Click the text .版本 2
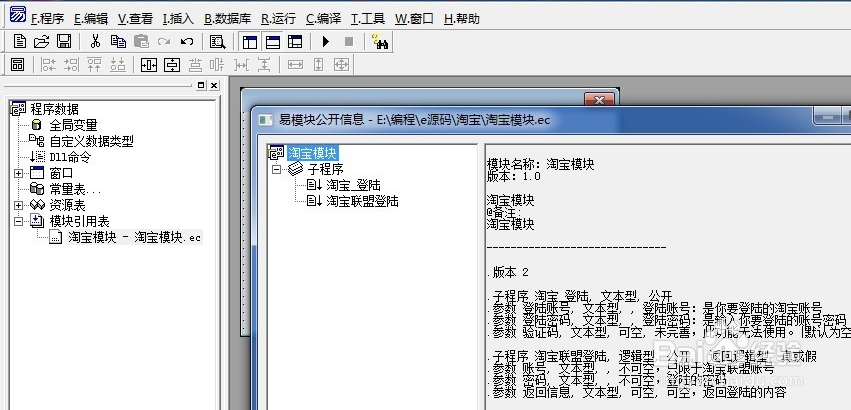This screenshot has height=410, width=851. click(508, 272)
